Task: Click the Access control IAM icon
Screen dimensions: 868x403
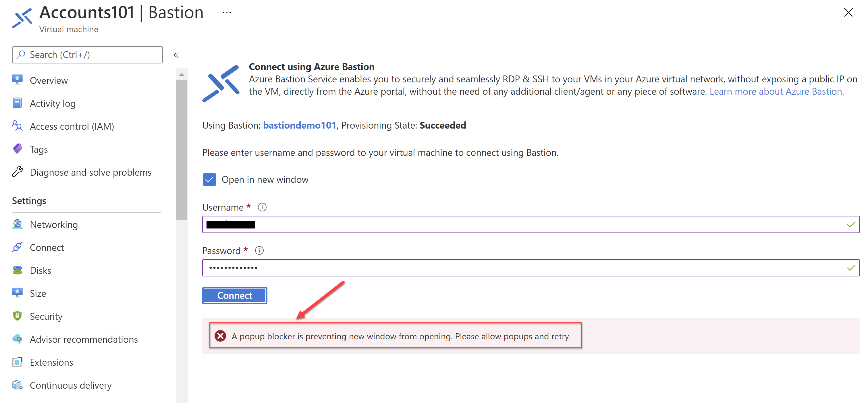Action: click(x=18, y=126)
